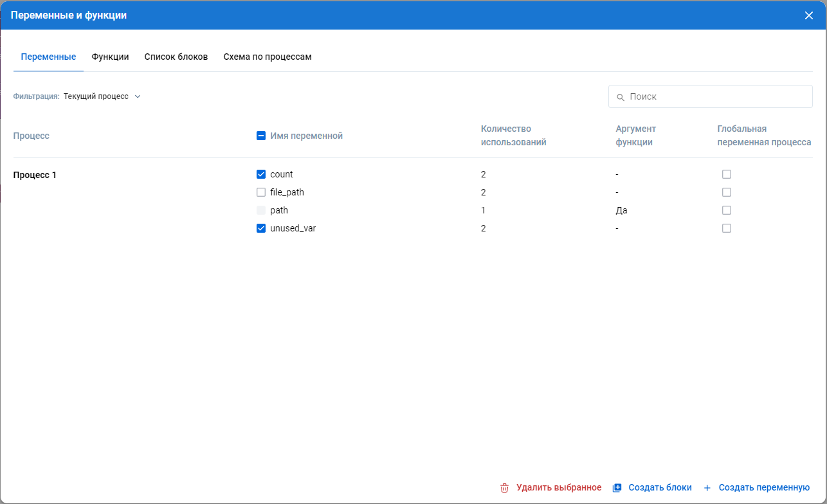Click the usage count 1 for path
Screen dimensions: 827x504
pos(483,210)
